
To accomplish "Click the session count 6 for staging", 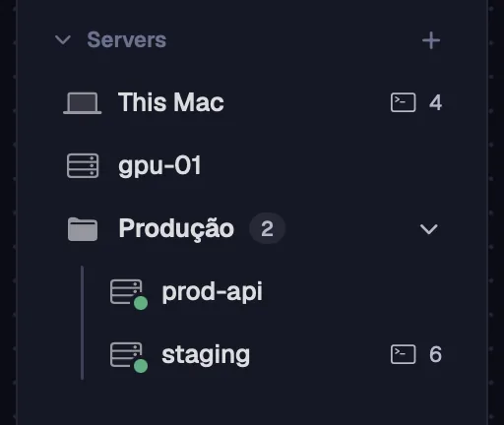I will click(x=435, y=354).
